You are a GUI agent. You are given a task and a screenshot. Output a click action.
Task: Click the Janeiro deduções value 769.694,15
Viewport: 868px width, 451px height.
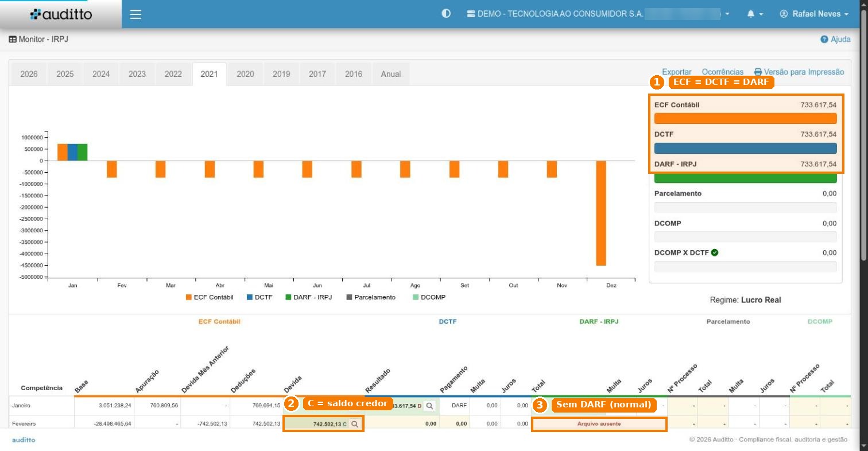266,406
